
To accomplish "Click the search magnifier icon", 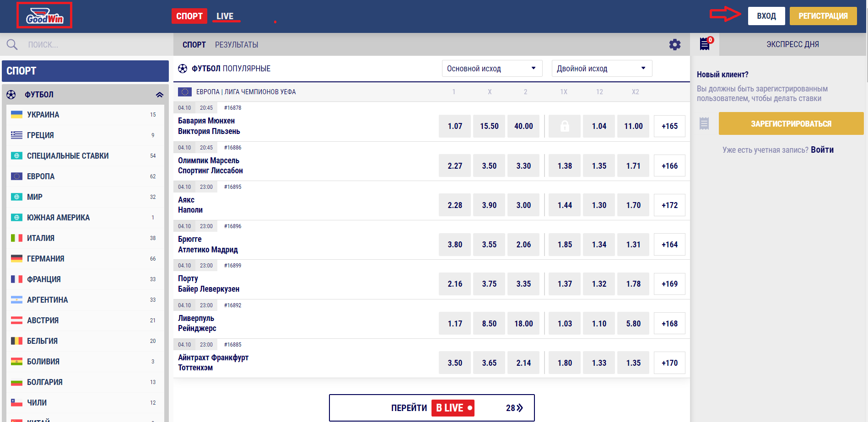I will point(12,44).
